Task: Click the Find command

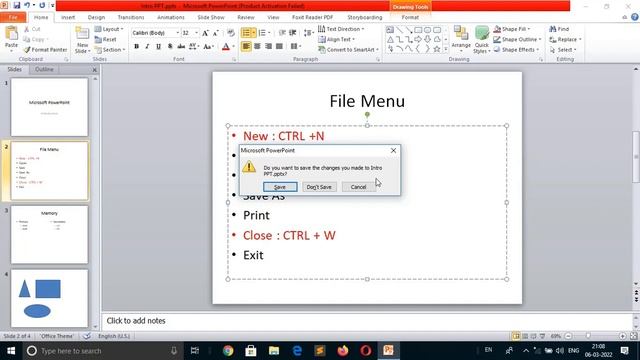Action: pyautogui.click(x=559, y=29)
